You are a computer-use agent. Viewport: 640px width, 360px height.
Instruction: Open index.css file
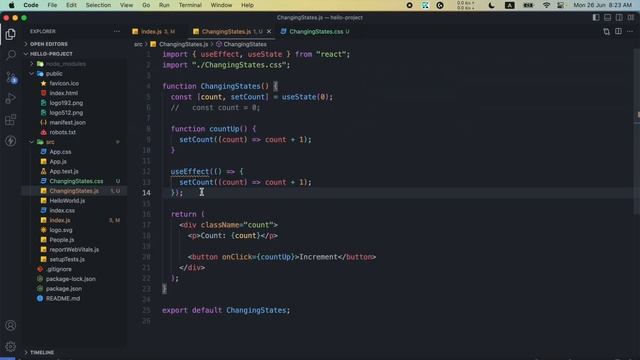62,211
